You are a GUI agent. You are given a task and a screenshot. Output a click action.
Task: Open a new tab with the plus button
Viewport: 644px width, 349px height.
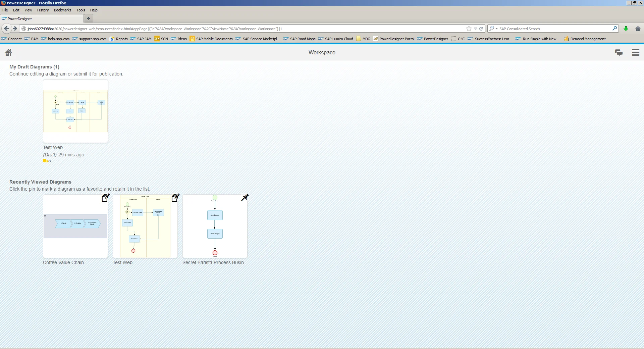[x=88, y=18]
